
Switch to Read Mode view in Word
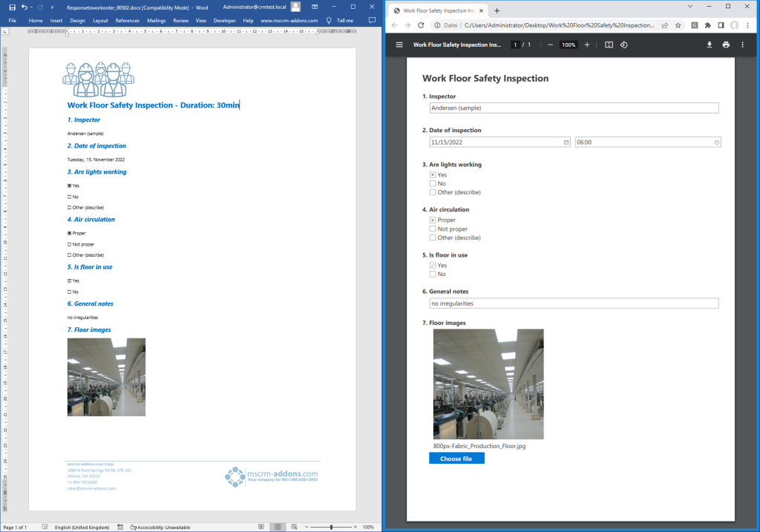coord(261,527)
